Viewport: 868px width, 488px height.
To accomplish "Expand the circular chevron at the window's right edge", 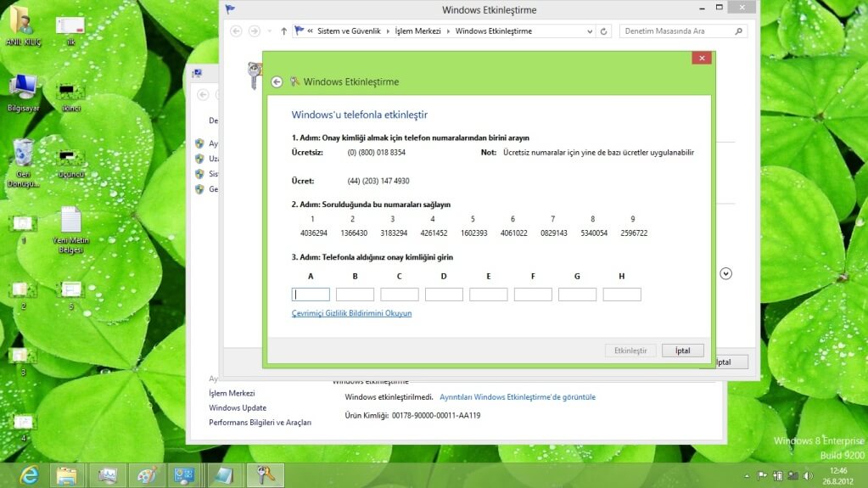I will [725, 273].
